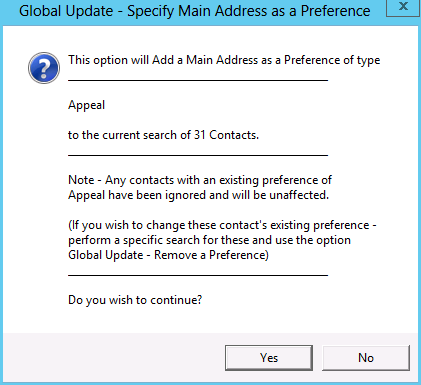Click the 'Do you wish to continue?' question

(x=135, y=300)
